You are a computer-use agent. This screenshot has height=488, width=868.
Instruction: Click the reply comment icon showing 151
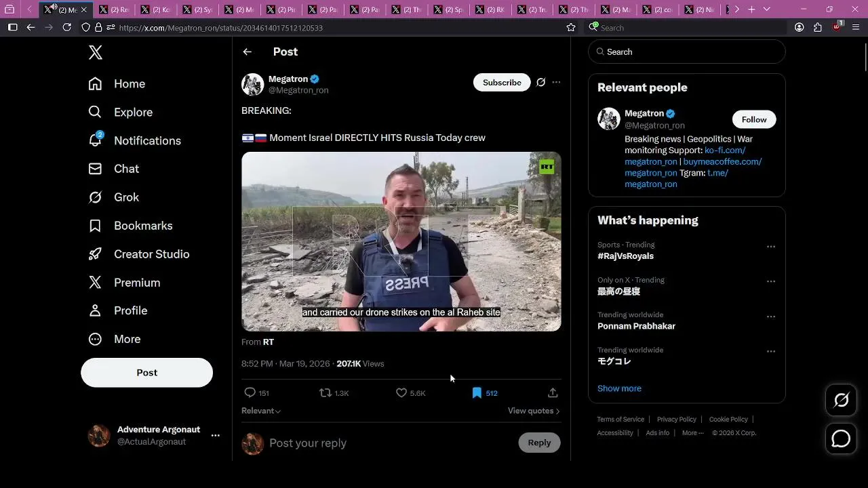(256, 393)
